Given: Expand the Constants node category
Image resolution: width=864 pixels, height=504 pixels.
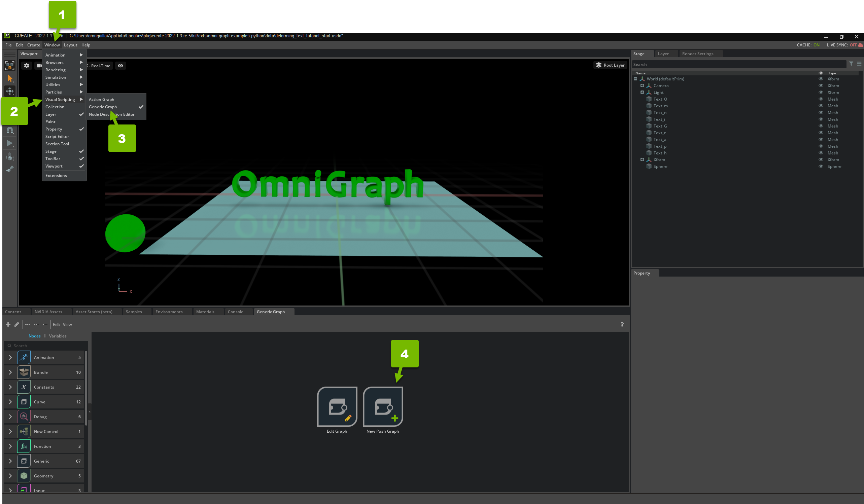Looking at the screenshot, I should coord(10,387).
